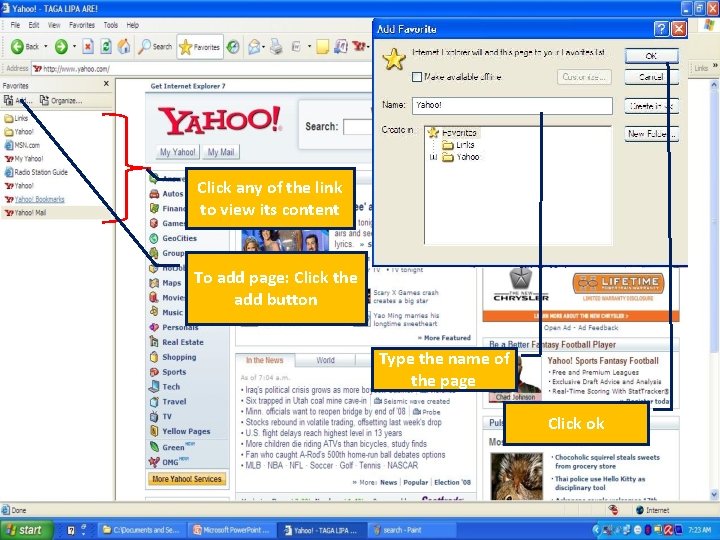Open the Links folder in Favorites panel

tap(16, 118)
